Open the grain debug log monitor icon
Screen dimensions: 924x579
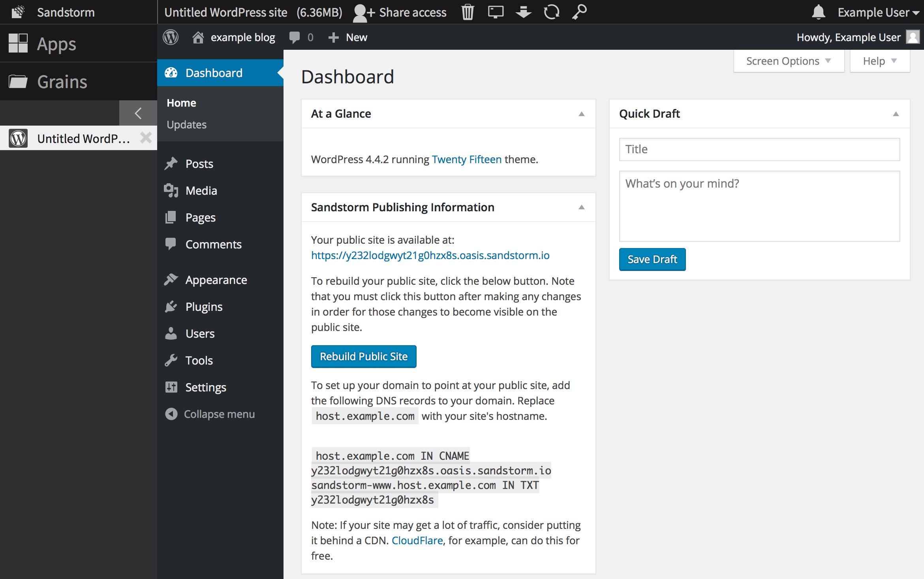tap(496, 12)
